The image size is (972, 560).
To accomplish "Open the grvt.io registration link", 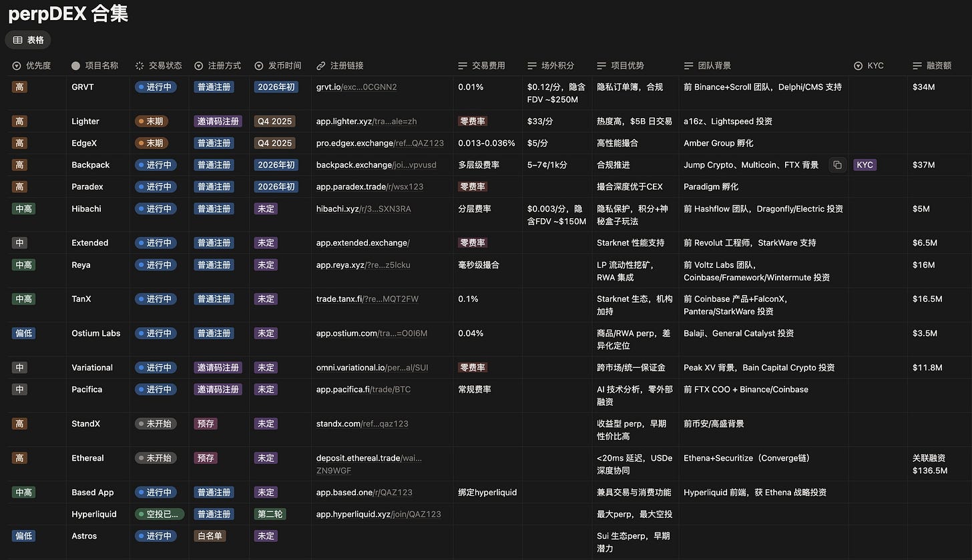I will click(x=356, y=87).
